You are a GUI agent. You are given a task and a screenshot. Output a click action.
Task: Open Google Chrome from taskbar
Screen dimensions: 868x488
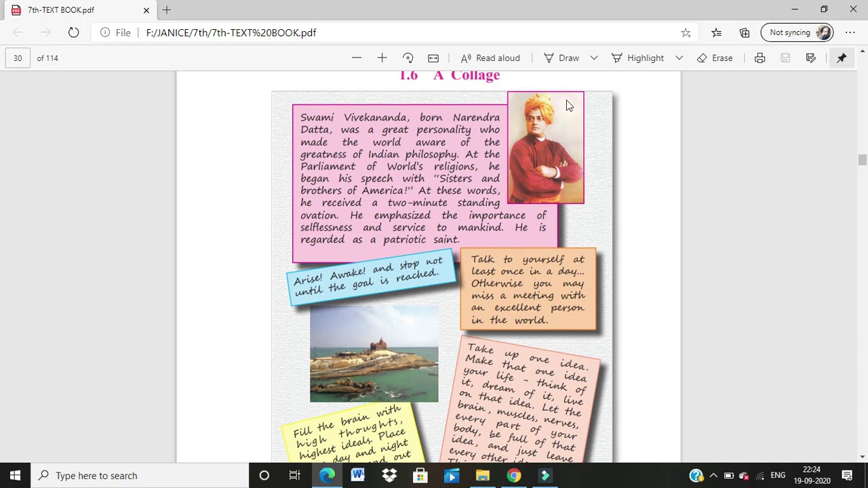(514, 476)
